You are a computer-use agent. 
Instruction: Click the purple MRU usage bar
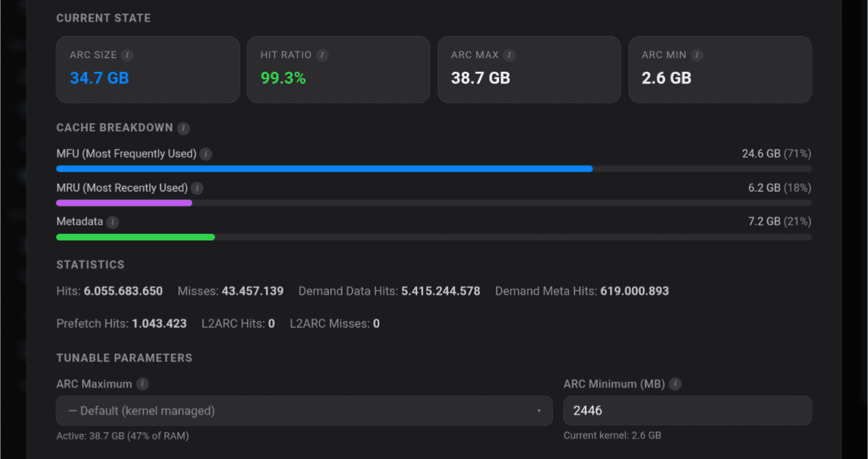(124, 203)
